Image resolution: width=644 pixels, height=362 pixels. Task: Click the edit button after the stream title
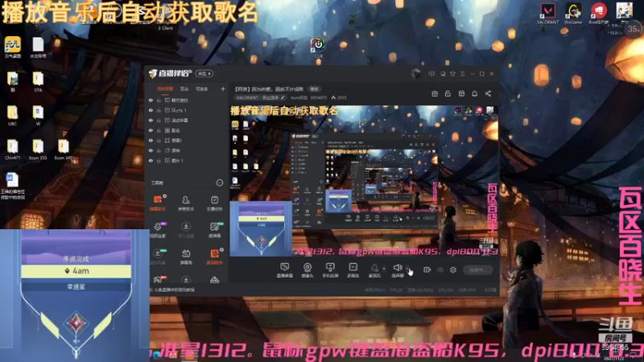tap(314, 88)
